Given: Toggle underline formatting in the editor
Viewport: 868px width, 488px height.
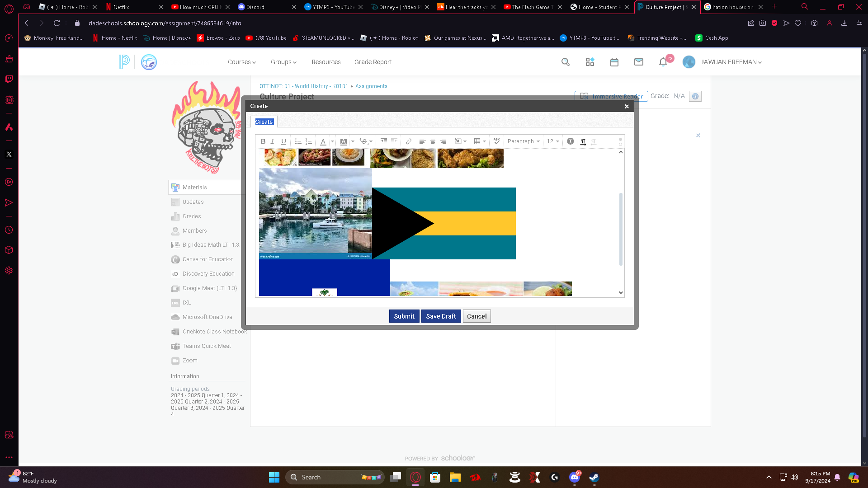Looking at the screenshot, I should point(283,141).
